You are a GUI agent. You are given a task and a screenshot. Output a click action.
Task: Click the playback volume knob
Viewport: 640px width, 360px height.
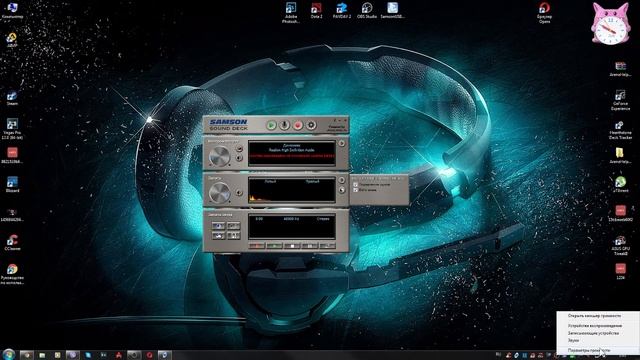220,156
